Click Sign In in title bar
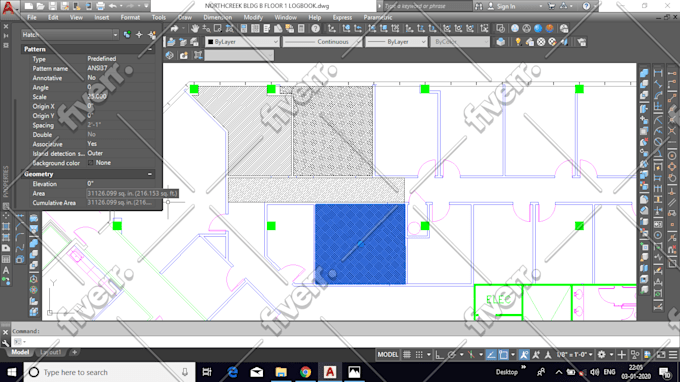This screenshot has width=680, height=382. click(x=506, y=6)
